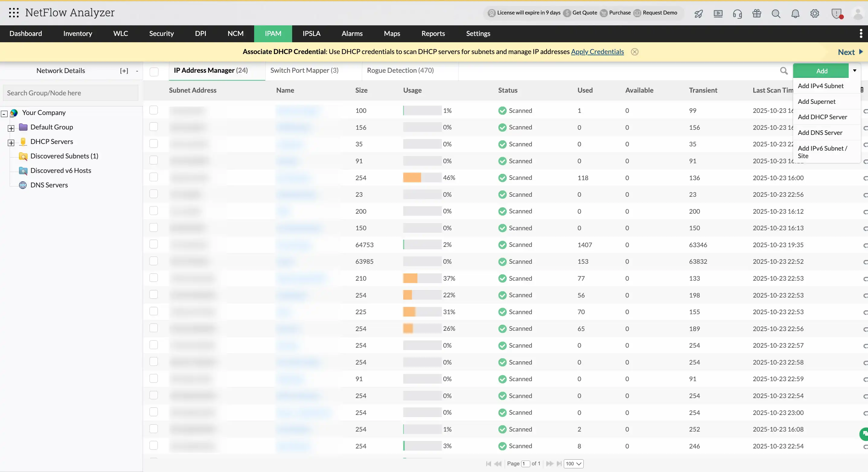Image resolution: width=868 pixels, height=472 pixels.
Task: Open the support headset icon
Action: [738, 14]
